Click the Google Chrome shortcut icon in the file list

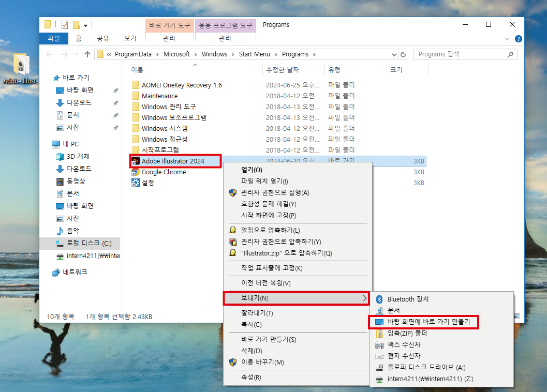click(x=136, y=172)
